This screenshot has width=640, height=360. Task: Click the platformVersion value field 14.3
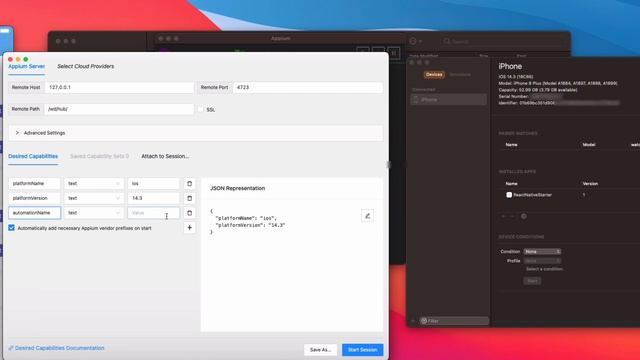point(153,198)
